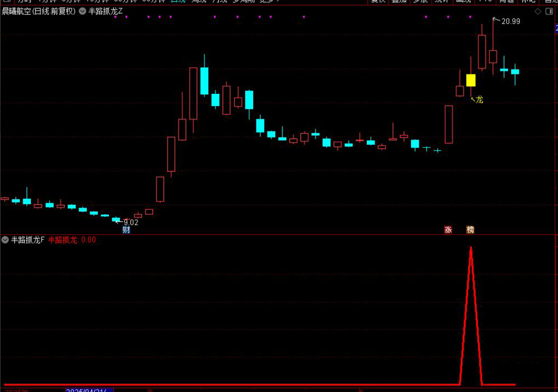Select the yellow highlighted candlestick

click(471, 81)
